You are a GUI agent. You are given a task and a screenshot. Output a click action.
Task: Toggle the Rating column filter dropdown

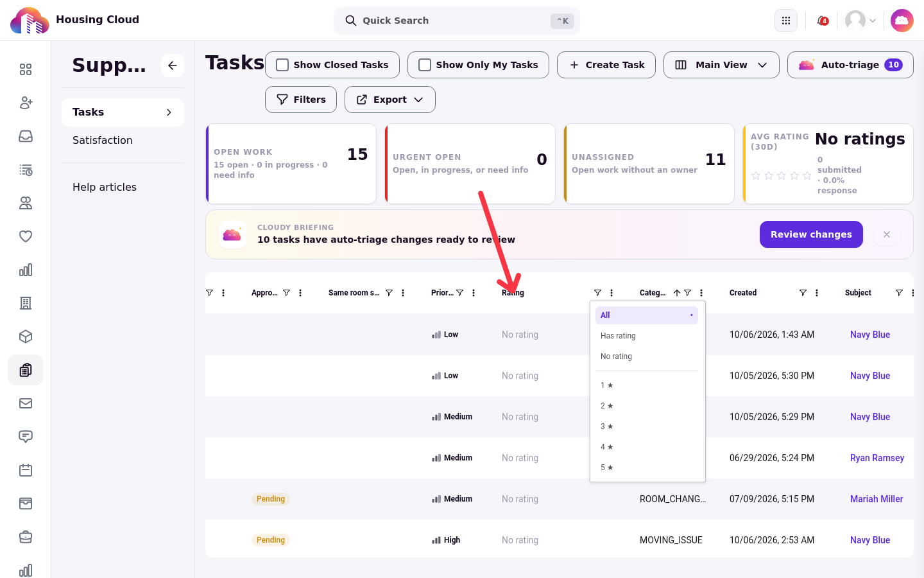(x=597, y=293)
